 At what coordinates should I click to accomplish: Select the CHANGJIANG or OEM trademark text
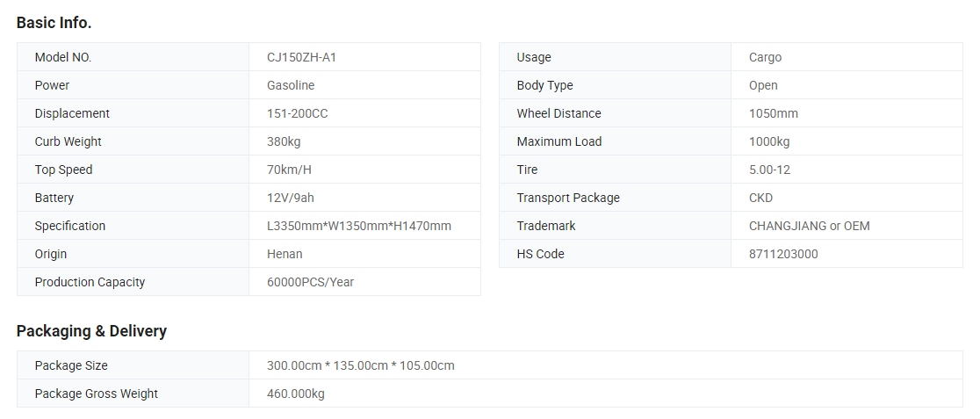click(x=809, y=226)
